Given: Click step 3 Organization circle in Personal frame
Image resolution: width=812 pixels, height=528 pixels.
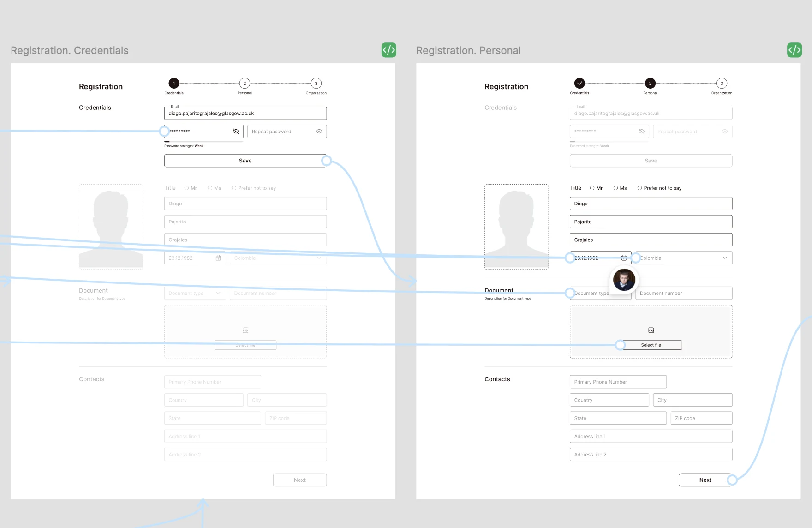Looking at the screenshot, I should tap(722, 84).
